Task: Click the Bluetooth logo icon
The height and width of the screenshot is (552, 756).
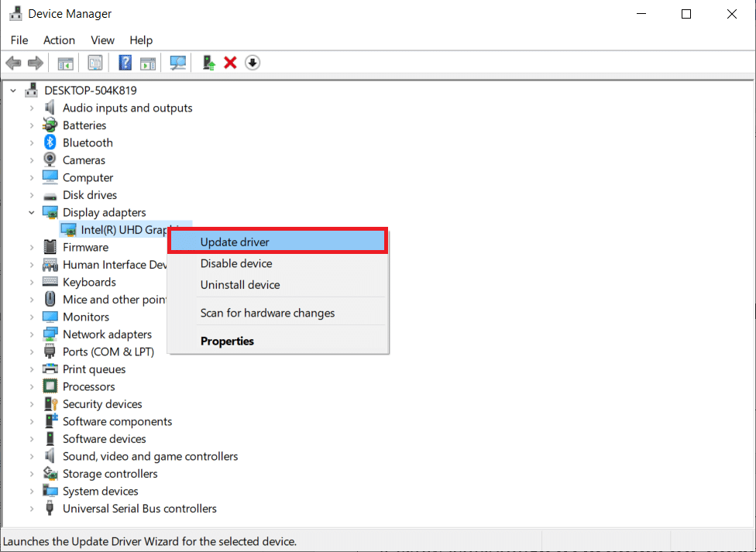Action: (x=50, y=142)
